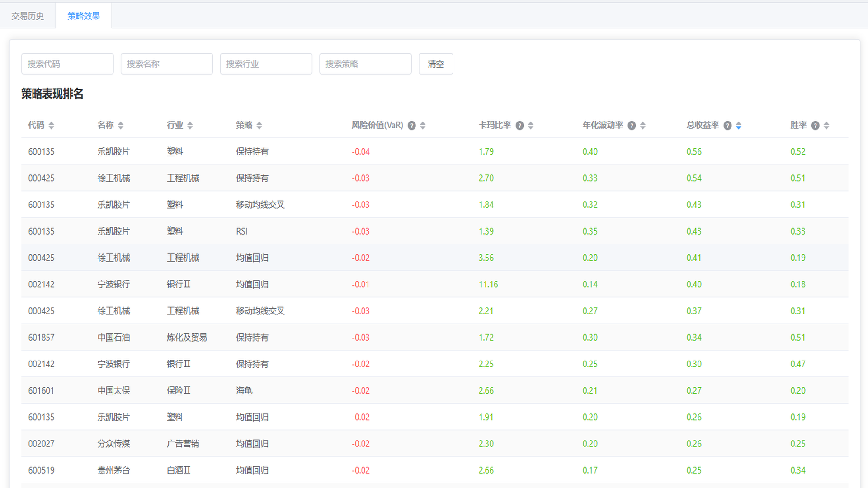
Task: Click help icon next to 风险价值(VaR)
Action: click(411, 126)
